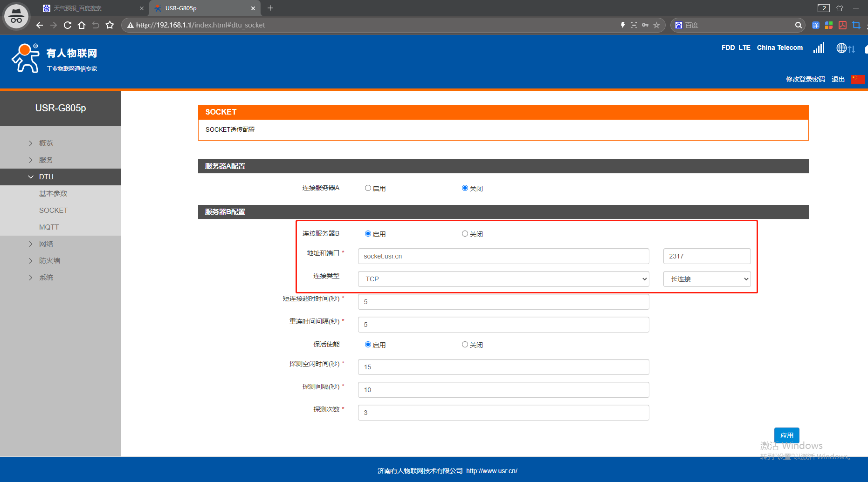Screen dimensions: 868x482
Task: Click the browser reload icon
Action: [68, 25]
